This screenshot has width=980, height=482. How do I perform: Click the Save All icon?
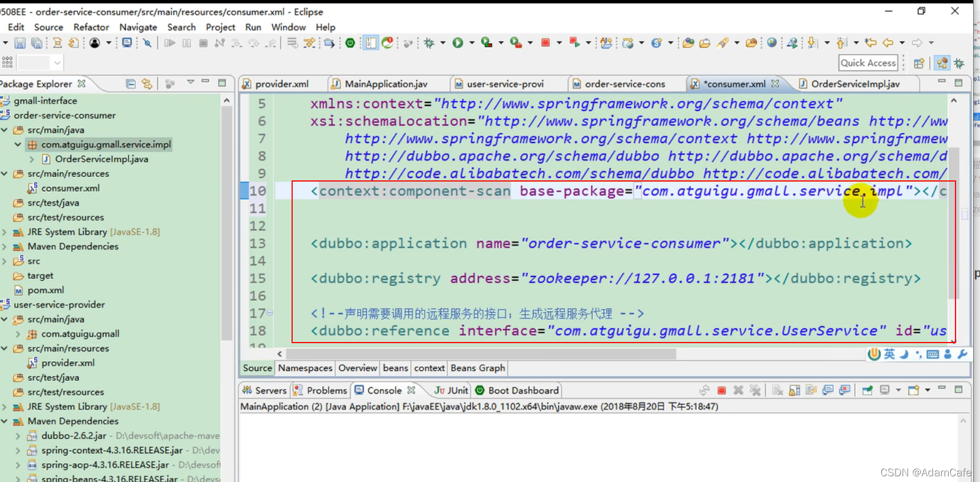36,43
